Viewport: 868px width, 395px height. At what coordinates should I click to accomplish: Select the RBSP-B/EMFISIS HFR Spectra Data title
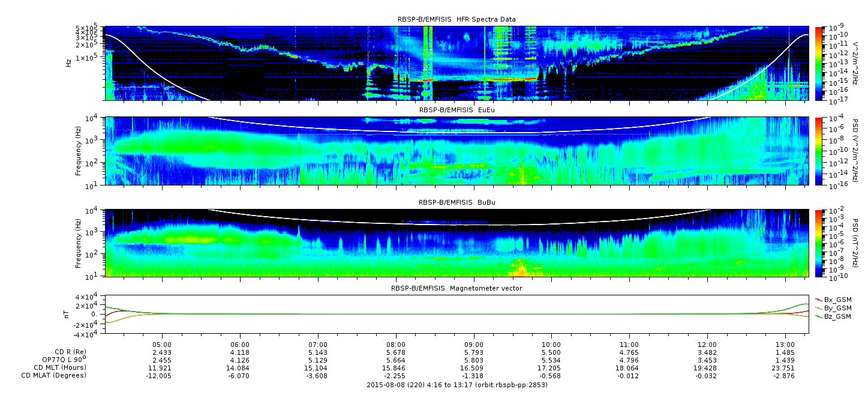pos(456,19)
